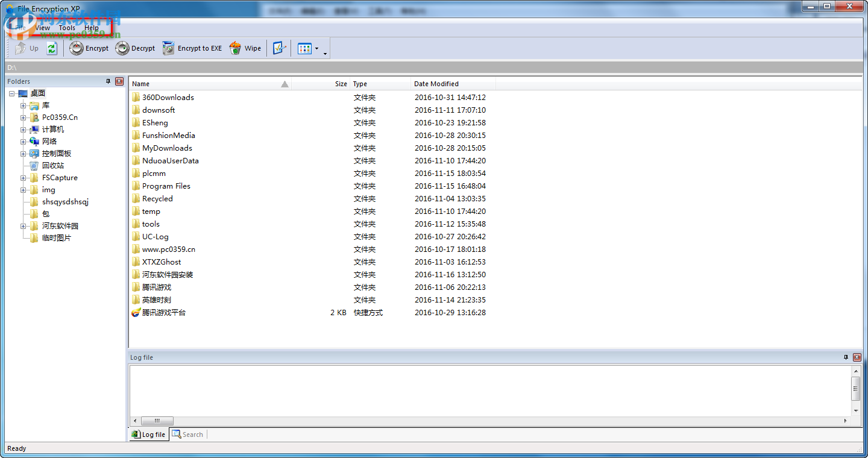Click the view mode grid icon

point(306,48)
